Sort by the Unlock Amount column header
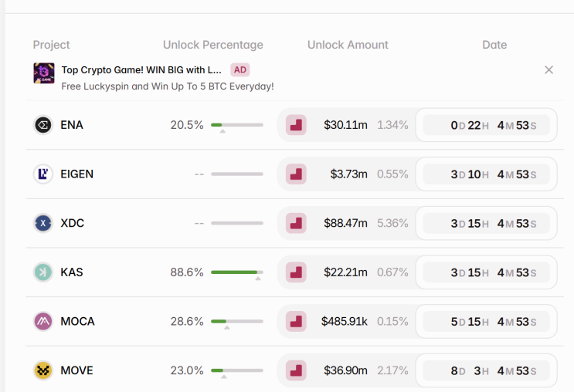Screen dimensions: 574x392 348,45
